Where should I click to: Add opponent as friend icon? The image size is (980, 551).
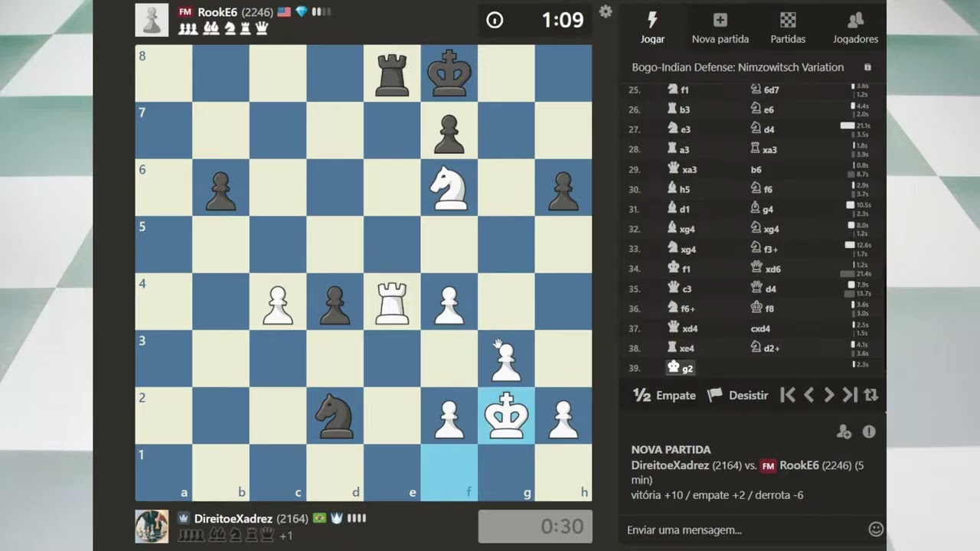point(844,432)
